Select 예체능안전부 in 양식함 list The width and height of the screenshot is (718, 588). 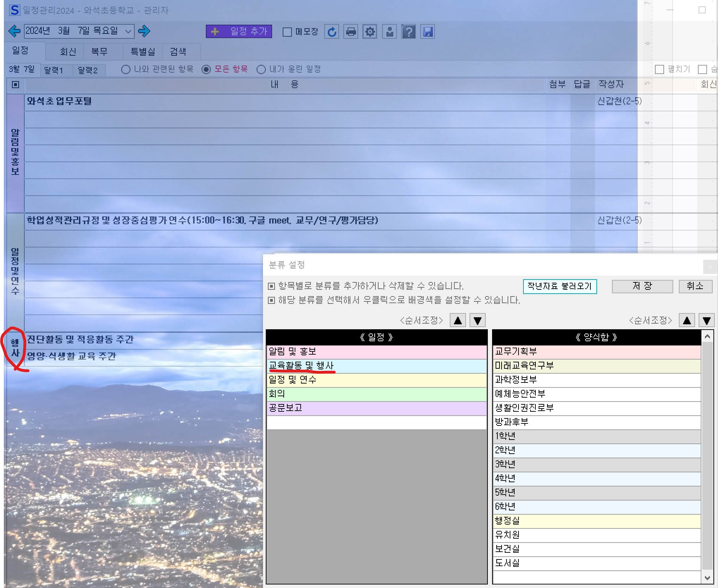click(x=597, y=394)
